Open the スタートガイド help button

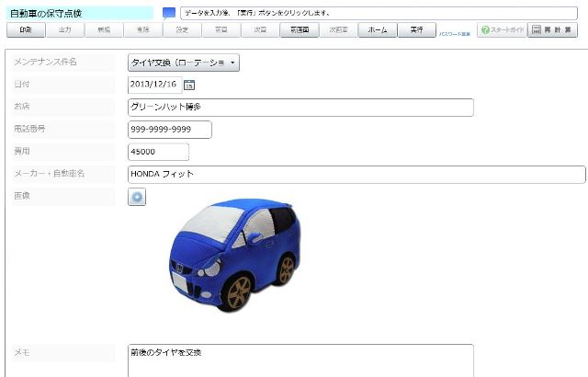click(x=502, y=30)
